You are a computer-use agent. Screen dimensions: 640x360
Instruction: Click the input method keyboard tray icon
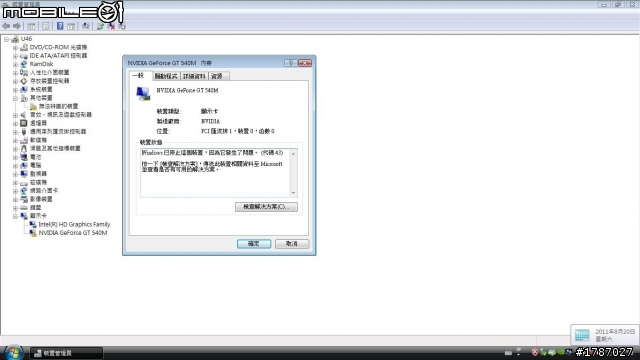pos(508,353)
